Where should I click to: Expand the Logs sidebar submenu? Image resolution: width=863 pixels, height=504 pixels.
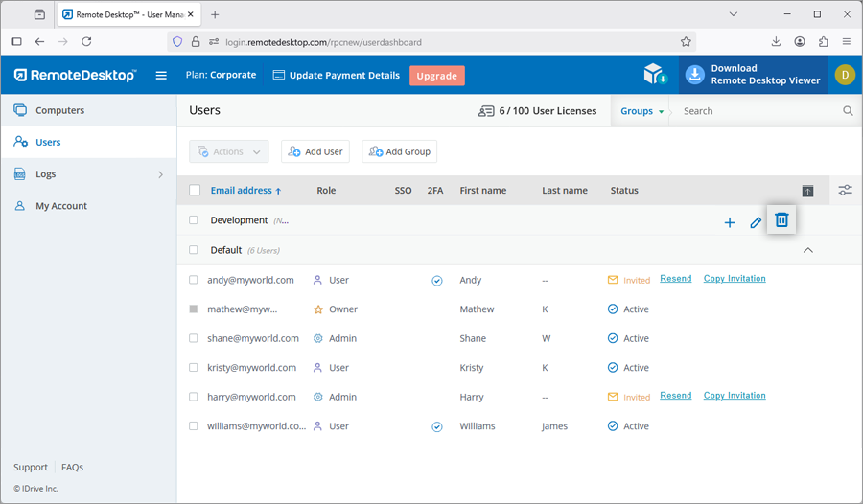coord(160,174)
